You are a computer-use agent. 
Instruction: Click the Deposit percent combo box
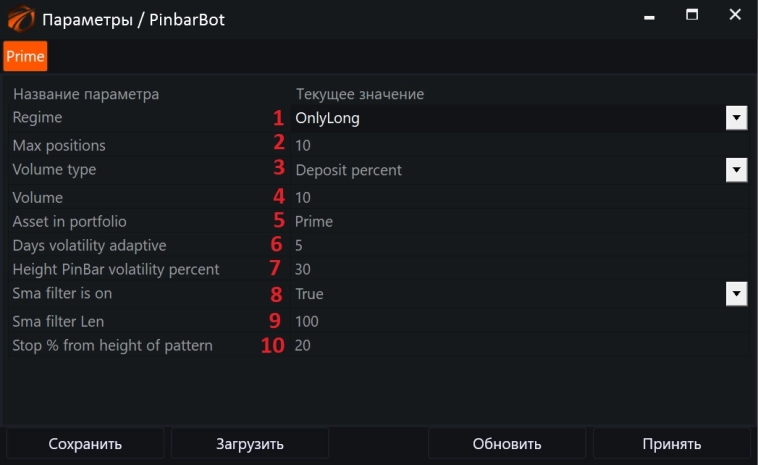[500, 170]
